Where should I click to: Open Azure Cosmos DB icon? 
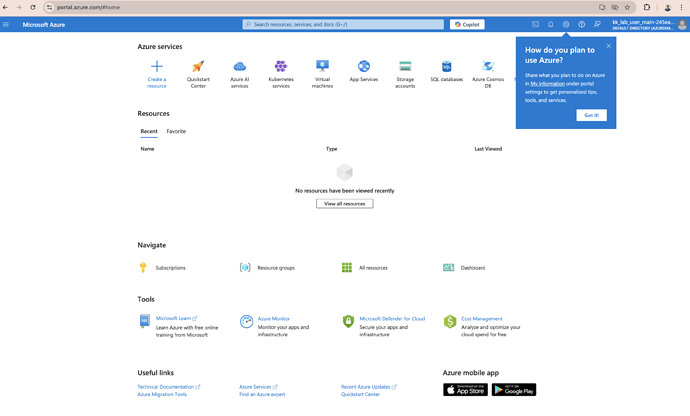pyautogui.click(x=488, y=66)
